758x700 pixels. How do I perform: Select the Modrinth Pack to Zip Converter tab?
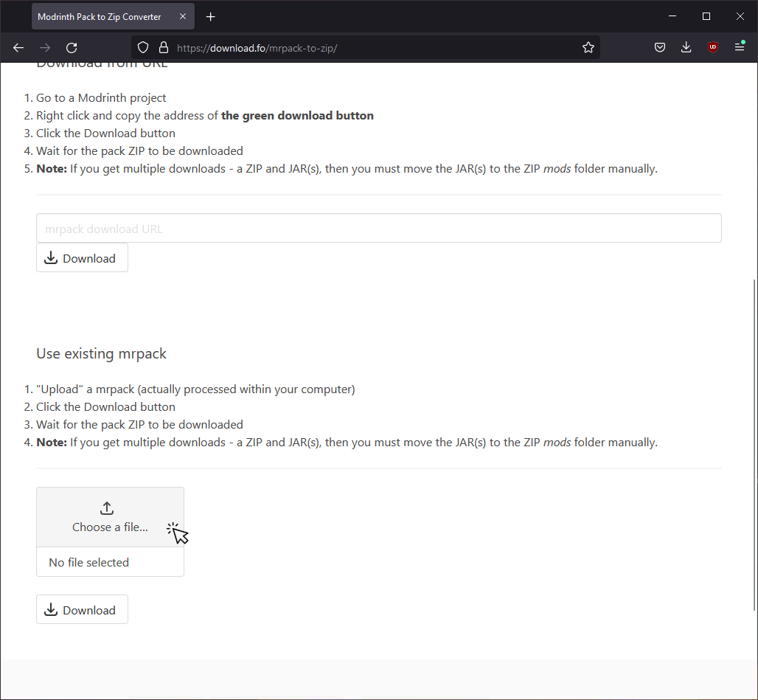click(x=113, y=16)
